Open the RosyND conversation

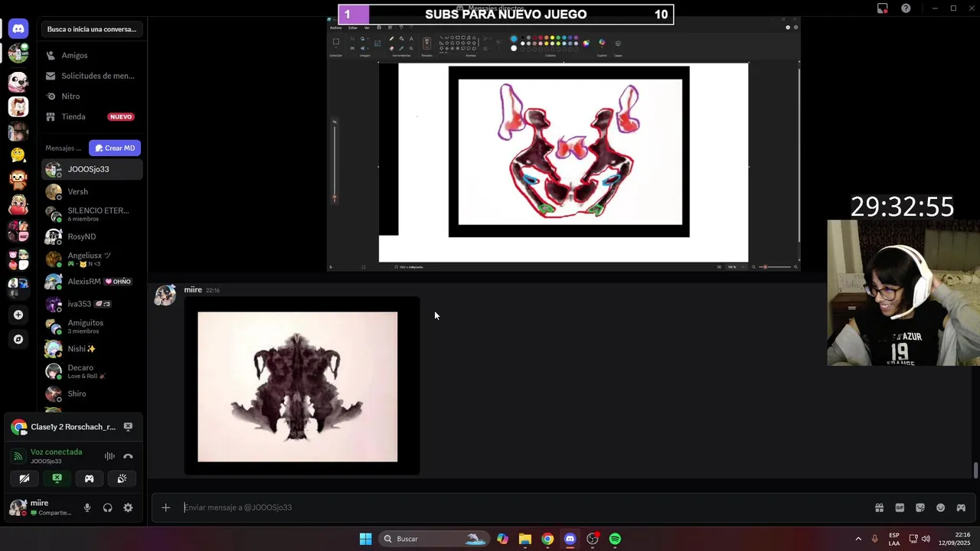[92, 236]
